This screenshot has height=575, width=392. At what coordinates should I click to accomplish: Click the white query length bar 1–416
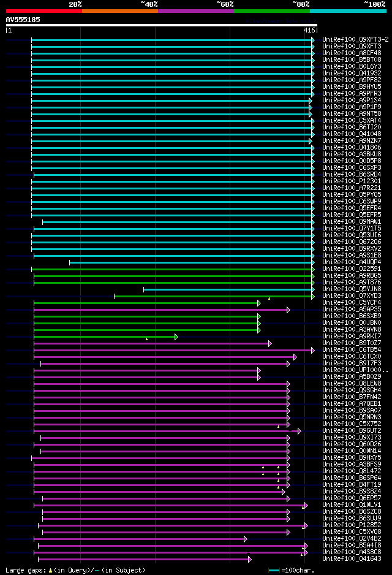pos(162,25)
